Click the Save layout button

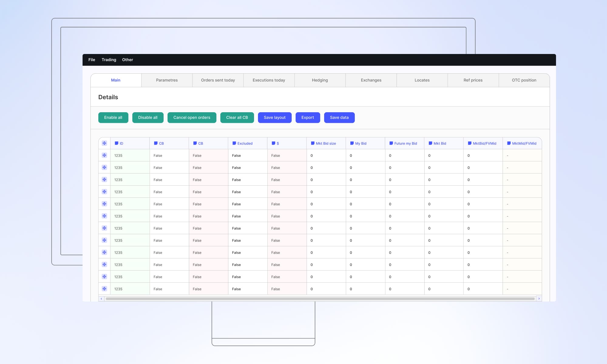[x=275, y=118]
